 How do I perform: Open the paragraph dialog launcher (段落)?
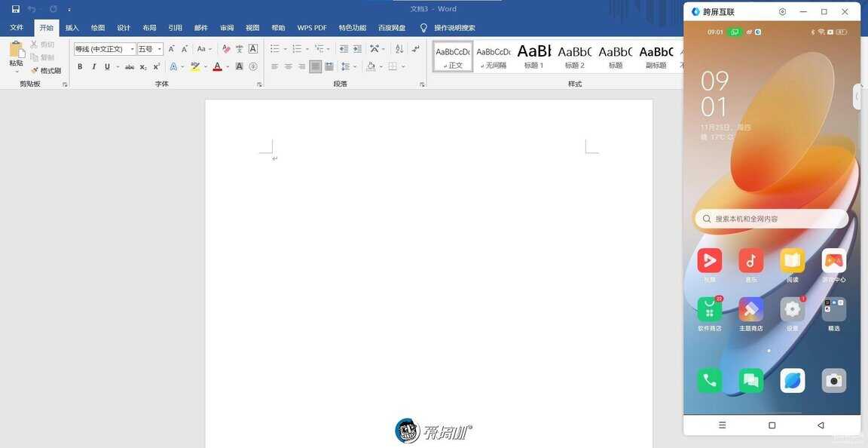click(x=422, y=84)
